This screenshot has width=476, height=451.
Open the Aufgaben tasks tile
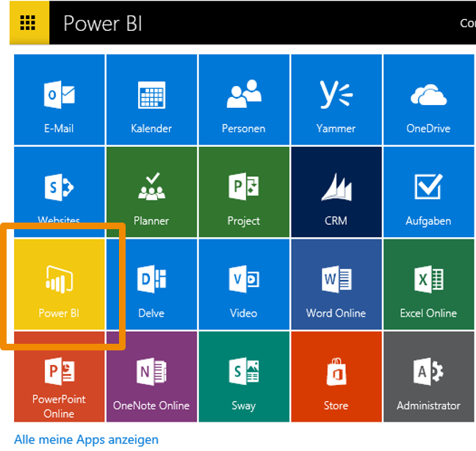tap(429, 192)
